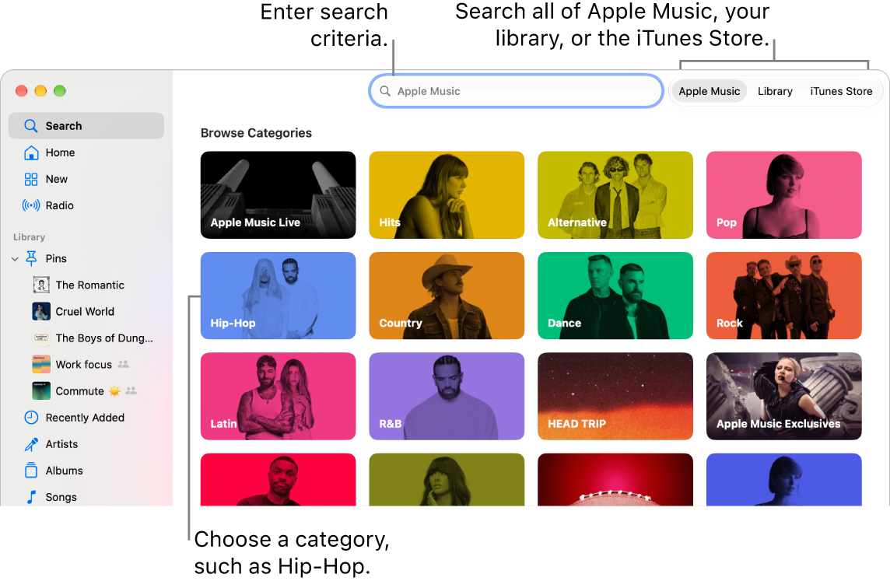
Task: Open the New section label
Action: pyautogui.click(x=56, y=180)
